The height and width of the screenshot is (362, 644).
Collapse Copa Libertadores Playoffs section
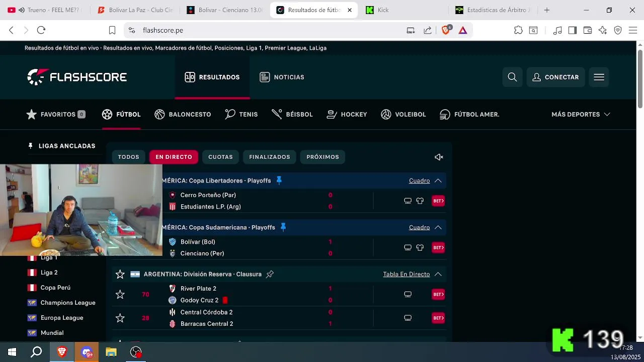(x=438, y=180)
